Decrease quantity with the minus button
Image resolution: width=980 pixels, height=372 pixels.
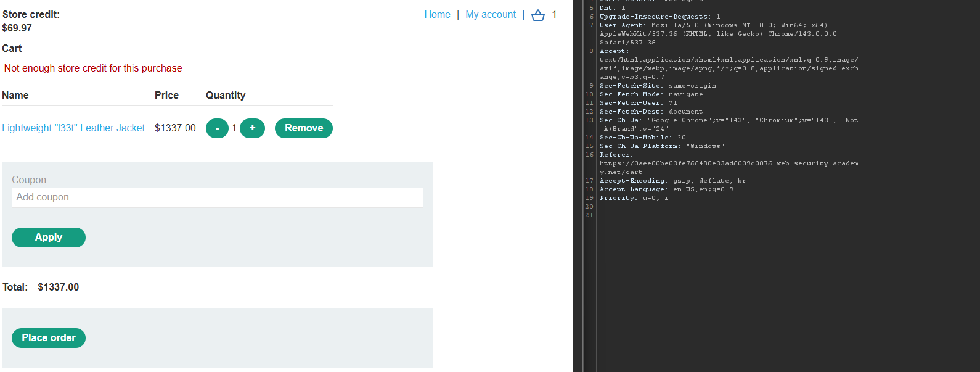tap(217, 128)
